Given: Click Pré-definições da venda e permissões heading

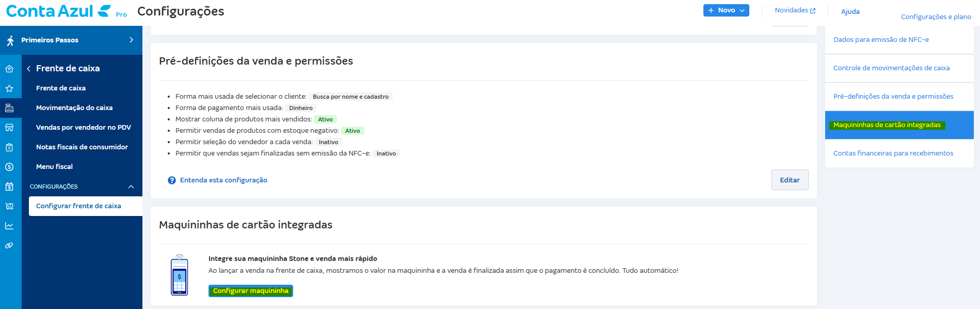Looking at the screenshot, I should [x=256, y=61].
